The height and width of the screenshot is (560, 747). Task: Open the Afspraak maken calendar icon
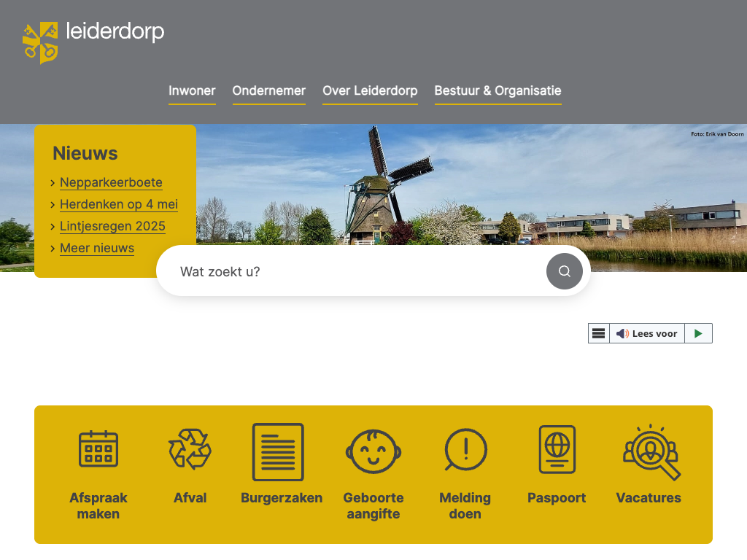pyautogui.click(x=98, y=448)
